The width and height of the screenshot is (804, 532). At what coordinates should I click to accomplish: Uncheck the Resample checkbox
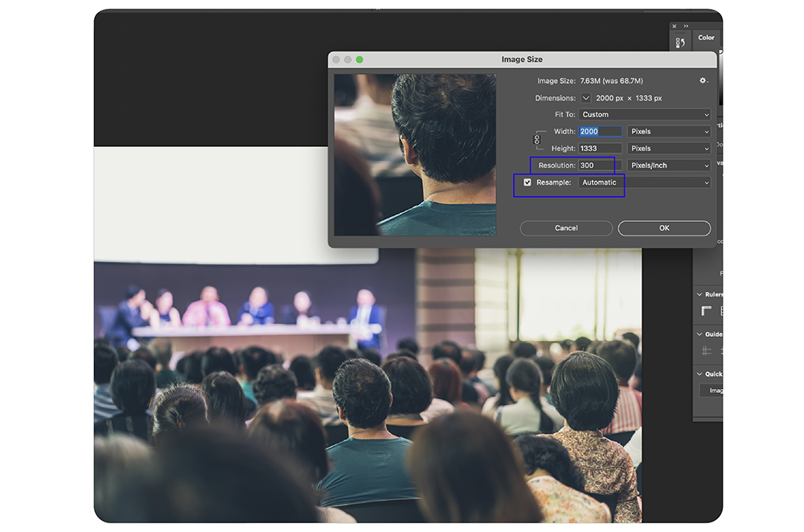pyautogui.click(x=527, y=182)
